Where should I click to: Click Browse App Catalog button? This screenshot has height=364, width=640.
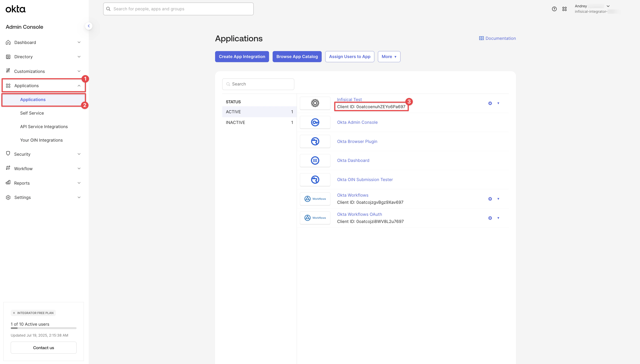point(297,57)
